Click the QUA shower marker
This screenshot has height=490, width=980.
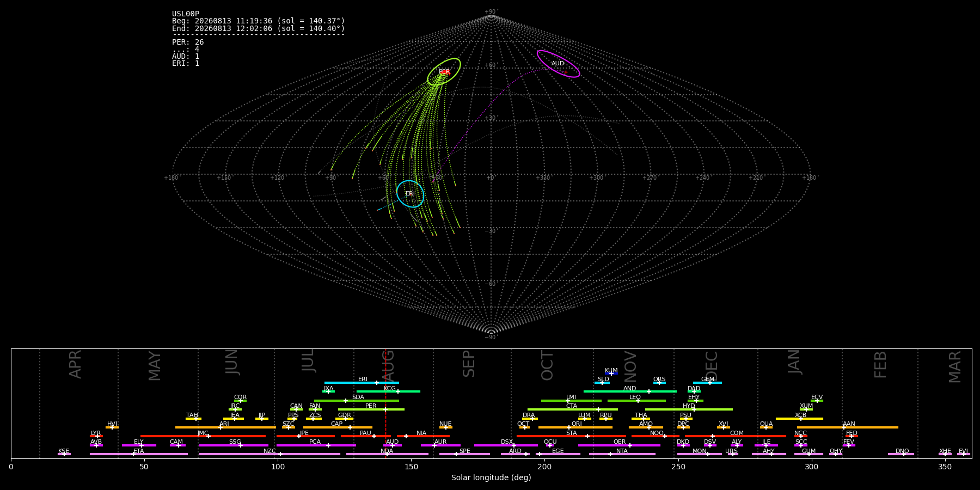pyautogui.click(x=765, y=427)
